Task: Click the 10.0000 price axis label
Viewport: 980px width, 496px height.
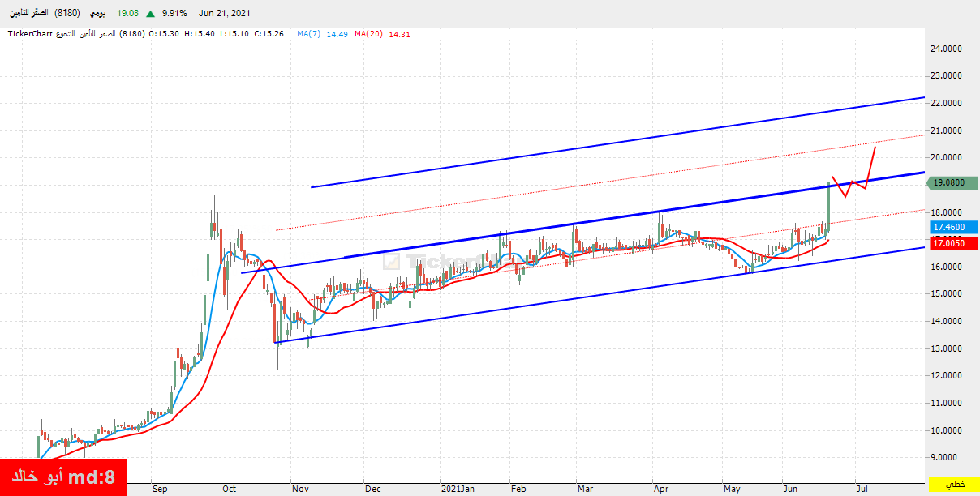Action: [947, 430]
